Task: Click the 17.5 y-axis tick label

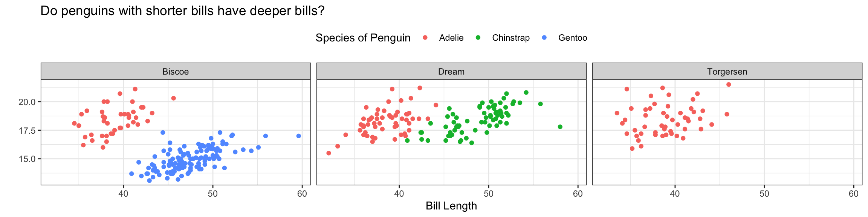Action: [27, 130]
